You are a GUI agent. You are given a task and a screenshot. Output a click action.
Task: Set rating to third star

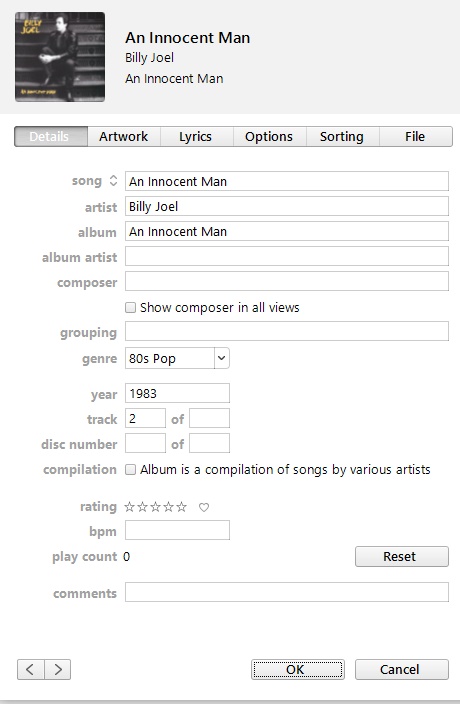tap(155, 507)
